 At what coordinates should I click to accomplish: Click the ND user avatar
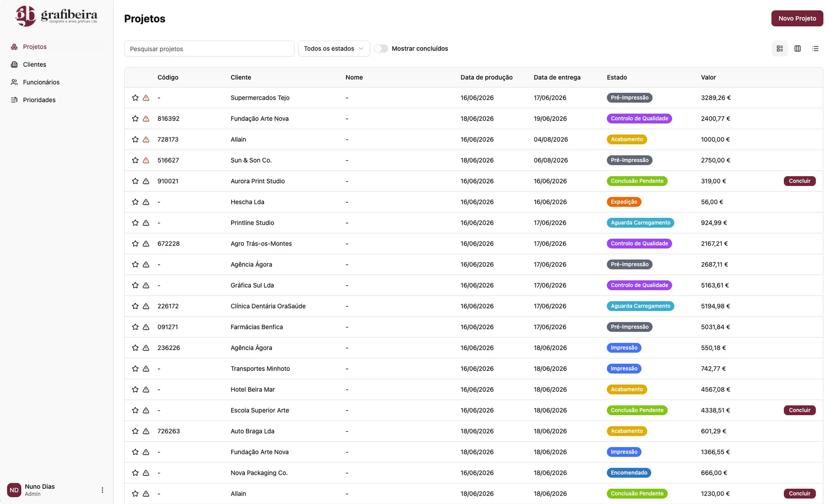14,490
